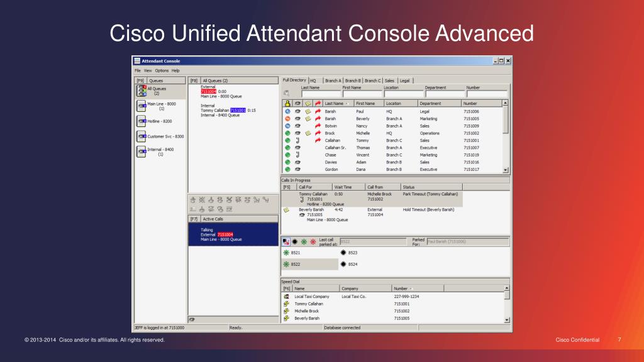The image size is (644, 362).
Task: Click black circle park filter icon
Action: [x=294, y=242]
